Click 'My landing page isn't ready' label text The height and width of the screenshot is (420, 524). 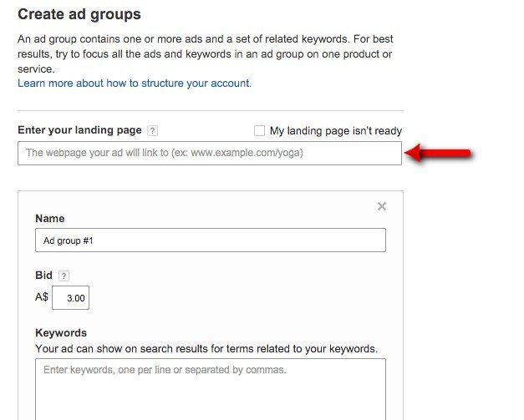pos(336,131)
